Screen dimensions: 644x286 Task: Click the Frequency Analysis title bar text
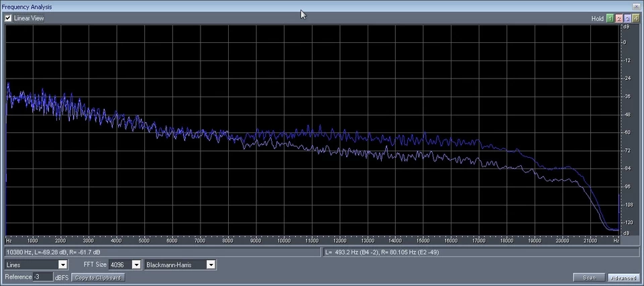coord(26,7)
